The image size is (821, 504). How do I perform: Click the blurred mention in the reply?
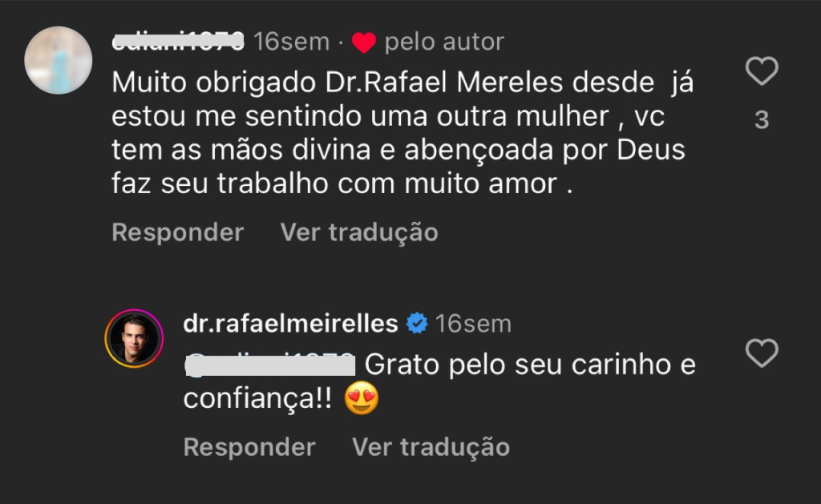[269, 365]
